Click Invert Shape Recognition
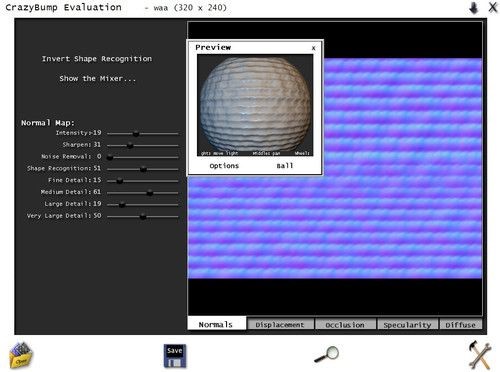Viewport: 500px width, 372px height. point(97,59)
